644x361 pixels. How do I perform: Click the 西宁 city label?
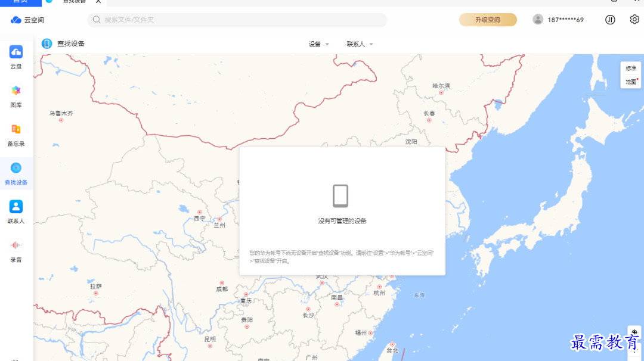[200, 219]
